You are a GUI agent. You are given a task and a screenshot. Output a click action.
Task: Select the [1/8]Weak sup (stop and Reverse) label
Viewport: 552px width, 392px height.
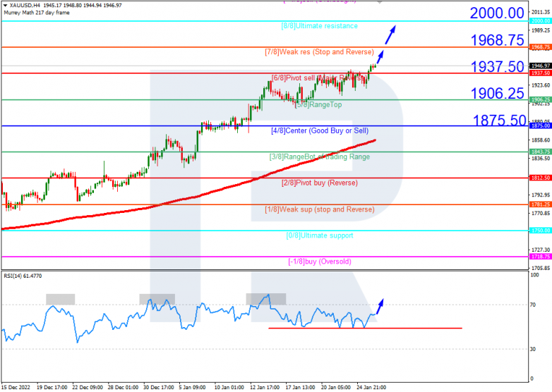(320, 209)
